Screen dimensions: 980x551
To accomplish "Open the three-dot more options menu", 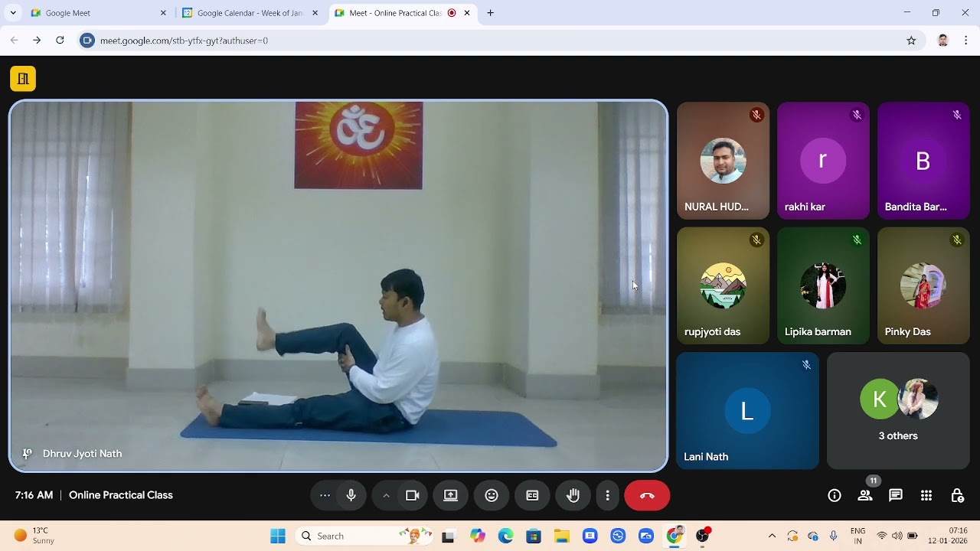I will (x=607, y=495).
